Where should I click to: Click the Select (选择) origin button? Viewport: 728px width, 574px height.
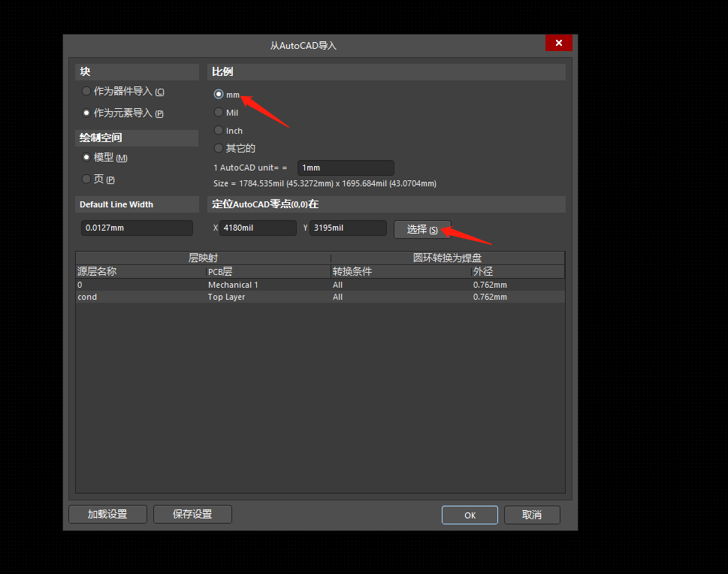(x=422, y=229)
